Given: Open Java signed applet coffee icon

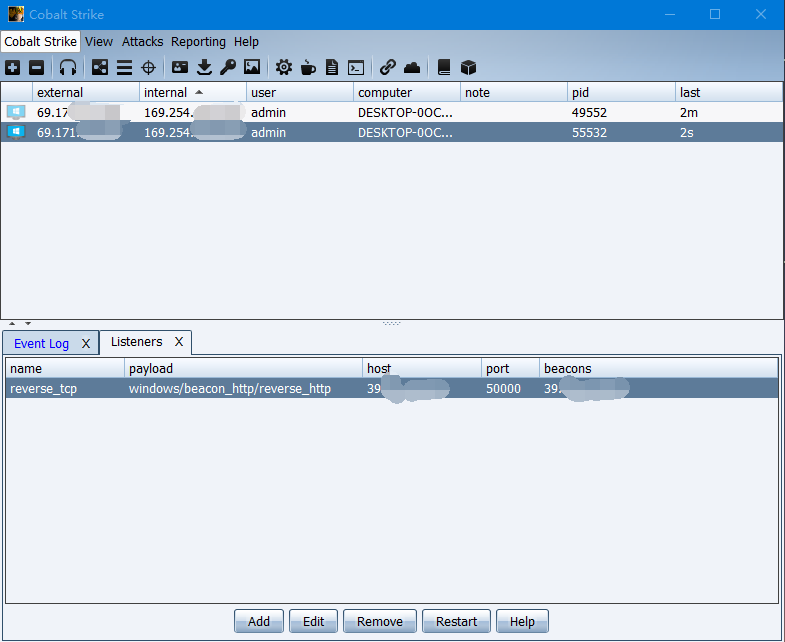Looking at the screenshot, I should tap(308, 67).
